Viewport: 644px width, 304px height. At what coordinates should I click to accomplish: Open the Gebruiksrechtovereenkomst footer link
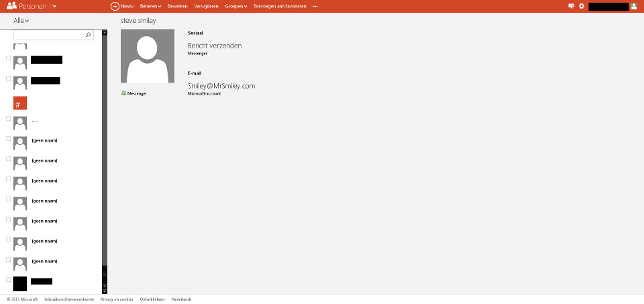coord(69,299)
